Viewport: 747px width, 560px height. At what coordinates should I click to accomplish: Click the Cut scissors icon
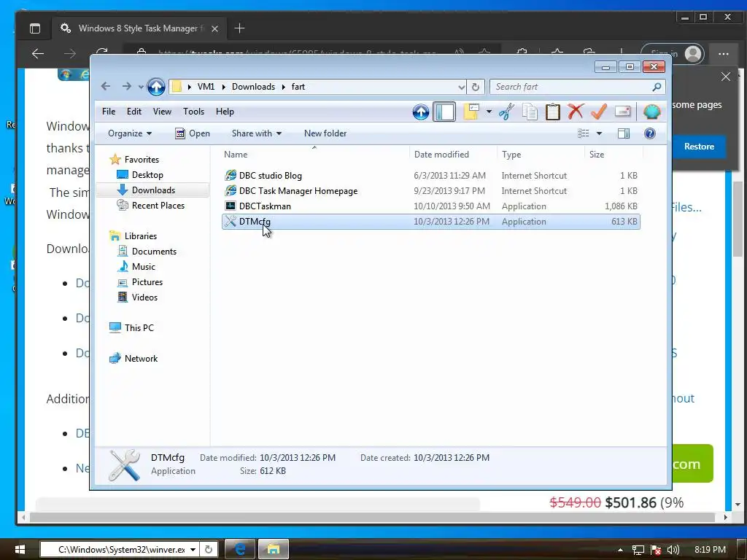point(506,112)
